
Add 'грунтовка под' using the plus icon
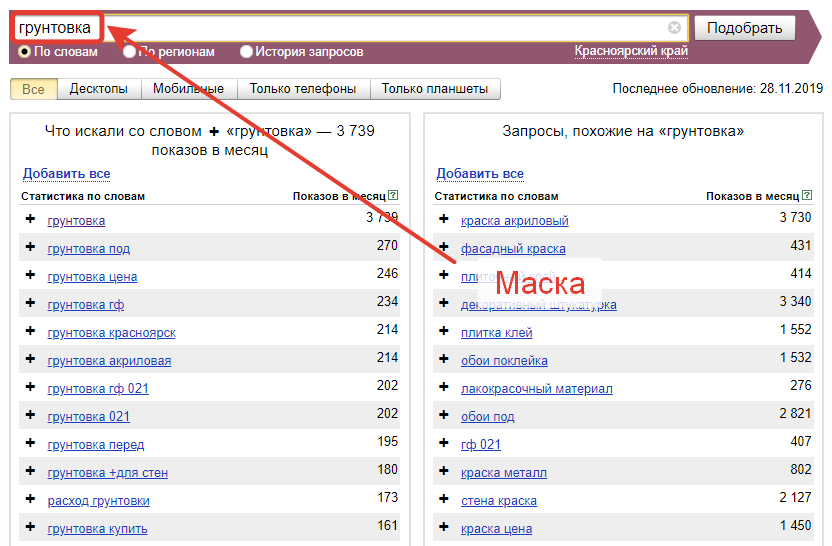[30, 247]
